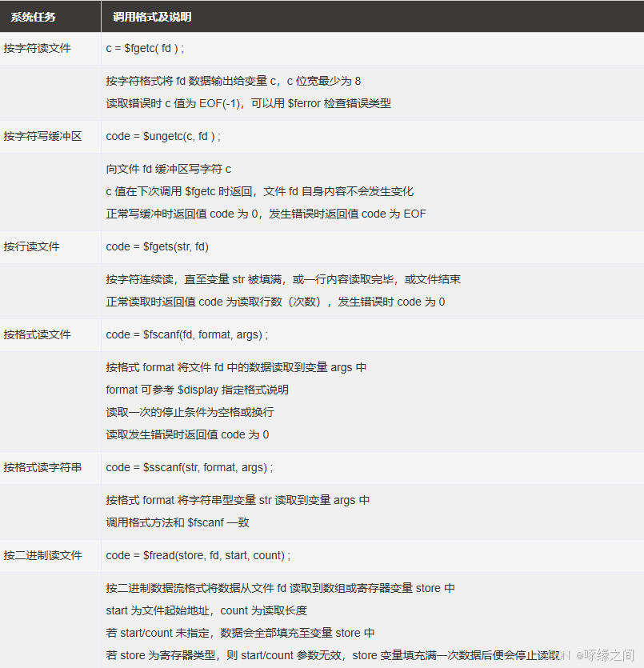644x668 pixels.
Task: Select the 按行读文件 row label
Action: (x=31, y=246)
